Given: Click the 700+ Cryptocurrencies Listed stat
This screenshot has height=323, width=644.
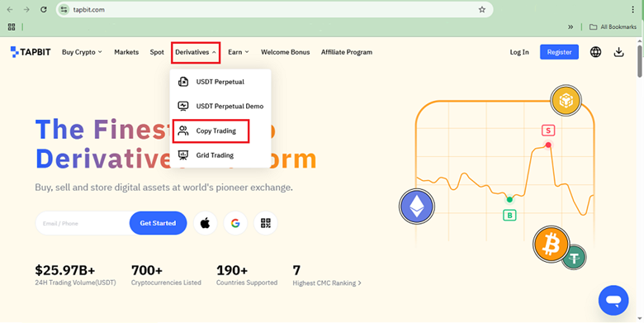Looking at the screenshot, I should click(166, 275).
